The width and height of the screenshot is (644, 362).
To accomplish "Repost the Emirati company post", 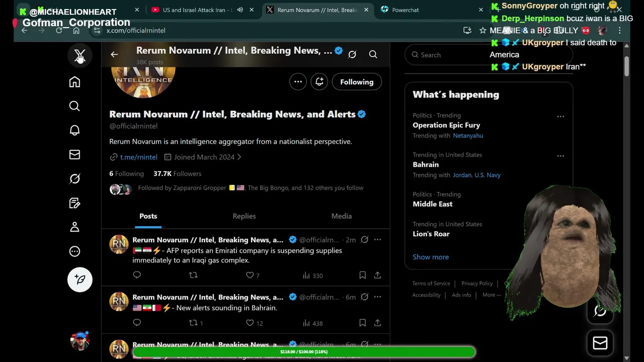I will [193, 275].
